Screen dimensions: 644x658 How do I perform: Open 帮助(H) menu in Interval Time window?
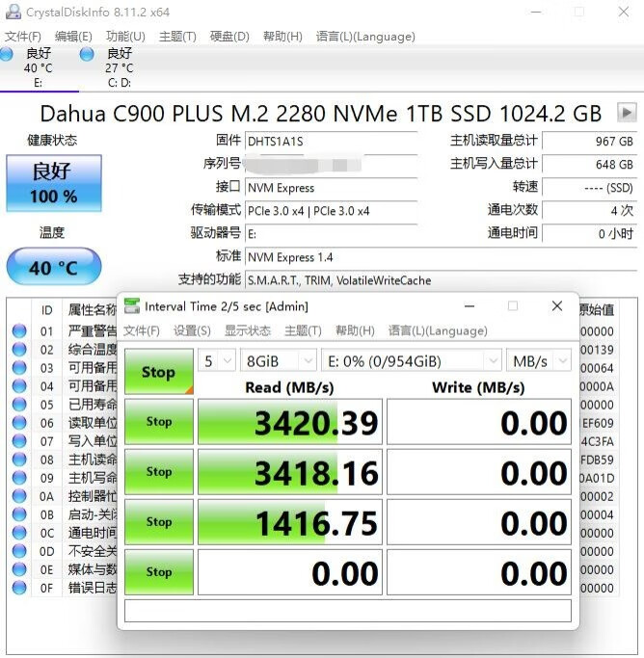(x=355, y=330)
